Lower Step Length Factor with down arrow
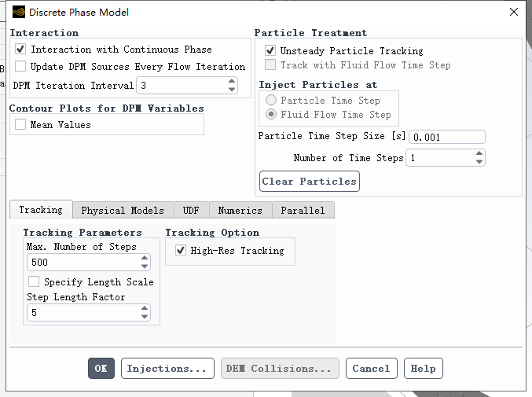The width and height of the screenshot is (532, 397). pos(144,317)
